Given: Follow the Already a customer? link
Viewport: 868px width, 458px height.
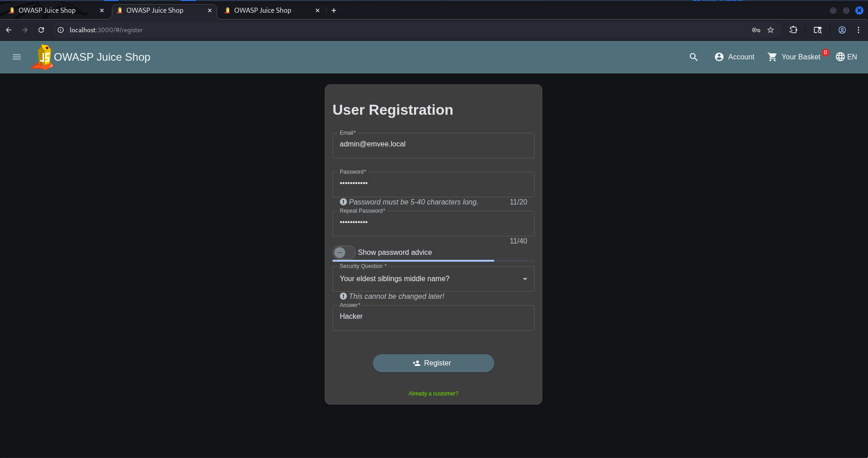Looking at the screenshot, I should click(x=434, y=394).
